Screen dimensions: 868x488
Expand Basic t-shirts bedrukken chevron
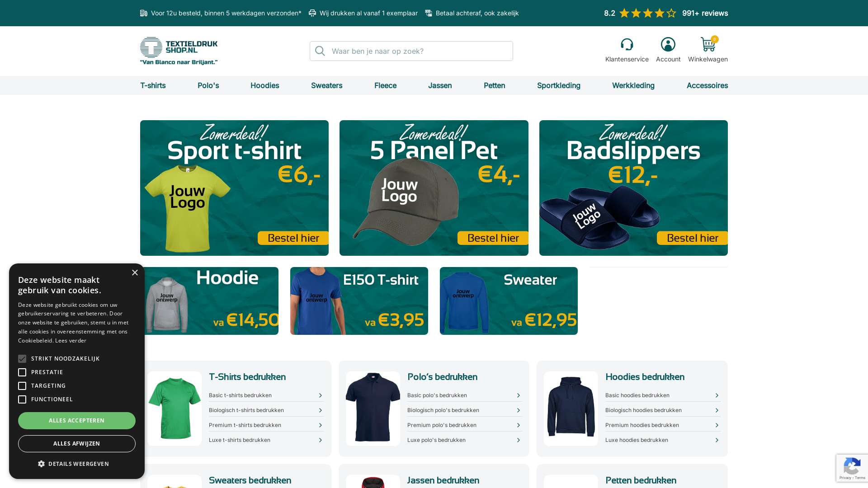coord(321,395)
